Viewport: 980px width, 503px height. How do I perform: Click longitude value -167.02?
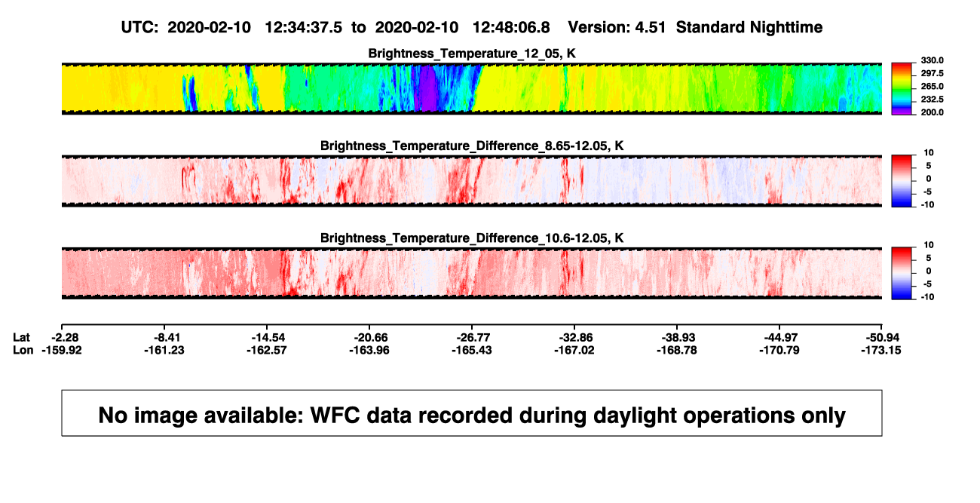574,350
